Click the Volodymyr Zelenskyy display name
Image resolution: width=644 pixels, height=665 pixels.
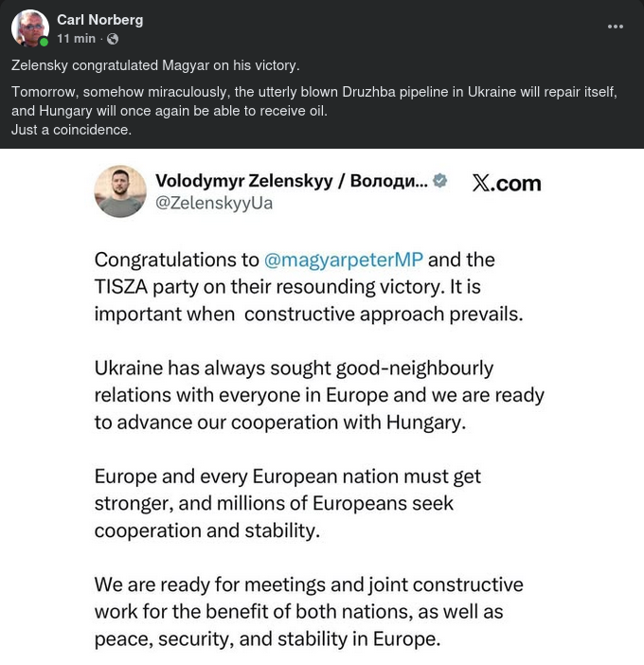(x=291, y=181)
